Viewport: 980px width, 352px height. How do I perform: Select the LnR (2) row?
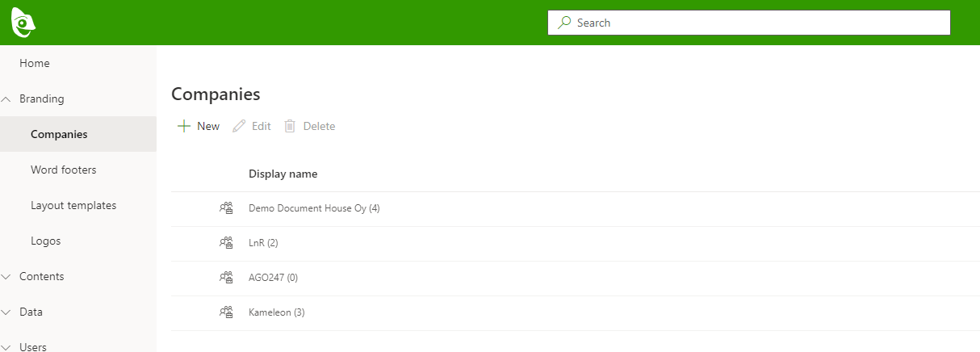576,243
